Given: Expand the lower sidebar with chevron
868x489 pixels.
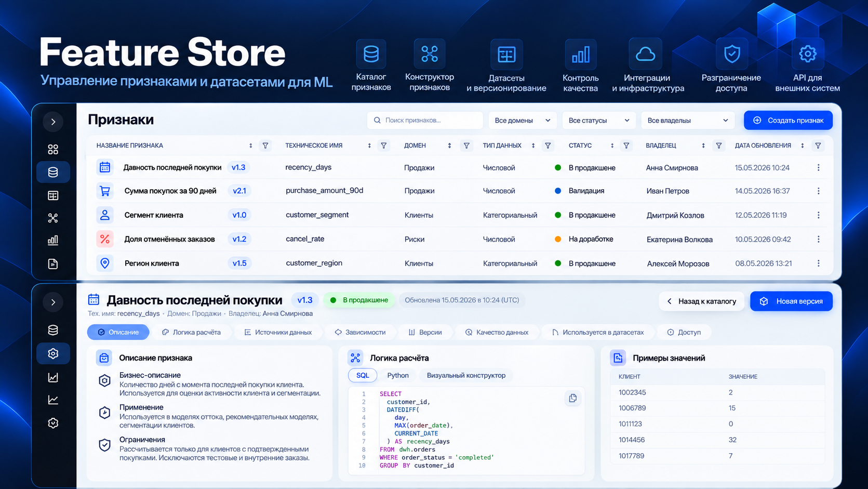Looking at the screenshot, I should 53,302.
